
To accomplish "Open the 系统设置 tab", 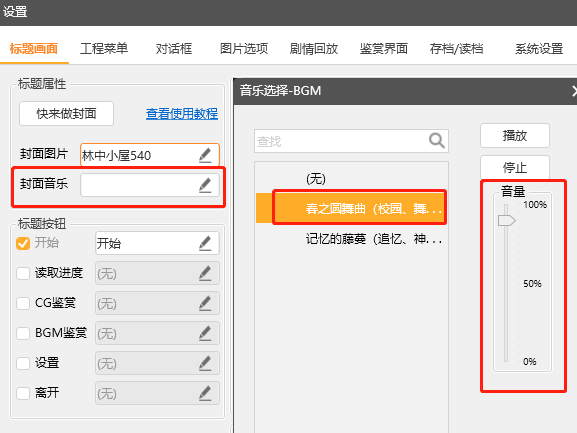I will [x=539, y=48].
